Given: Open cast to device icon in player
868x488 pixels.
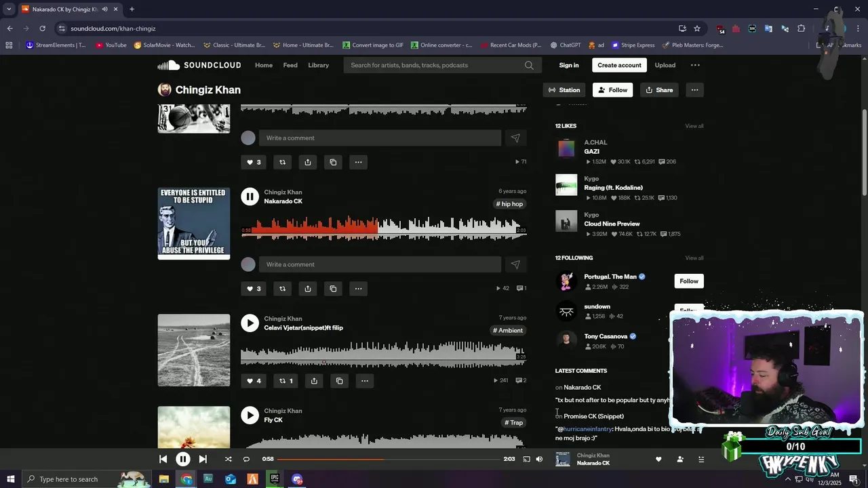Looking at the screenshot, I should coord(526,459).
